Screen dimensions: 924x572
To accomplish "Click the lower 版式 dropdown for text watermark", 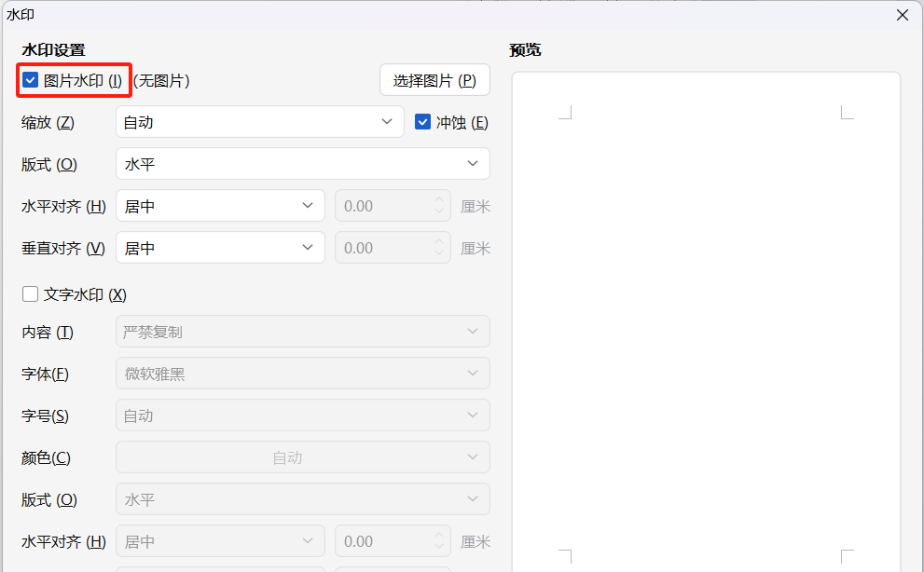I will pos(302,498).
